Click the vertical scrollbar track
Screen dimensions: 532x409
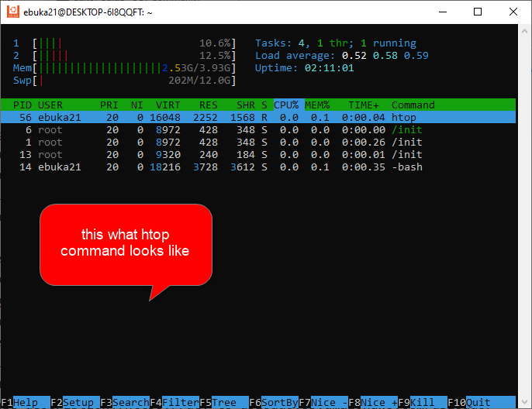(x=524, y=217)
